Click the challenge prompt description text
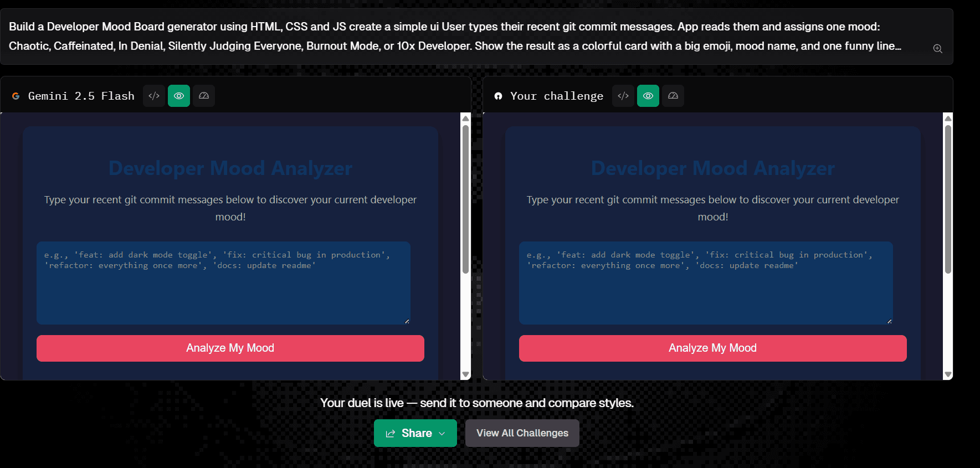 click(455, 36)
